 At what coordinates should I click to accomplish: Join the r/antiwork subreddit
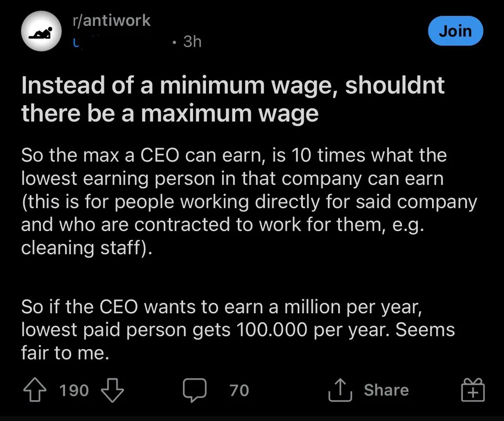tap(455, 31)
